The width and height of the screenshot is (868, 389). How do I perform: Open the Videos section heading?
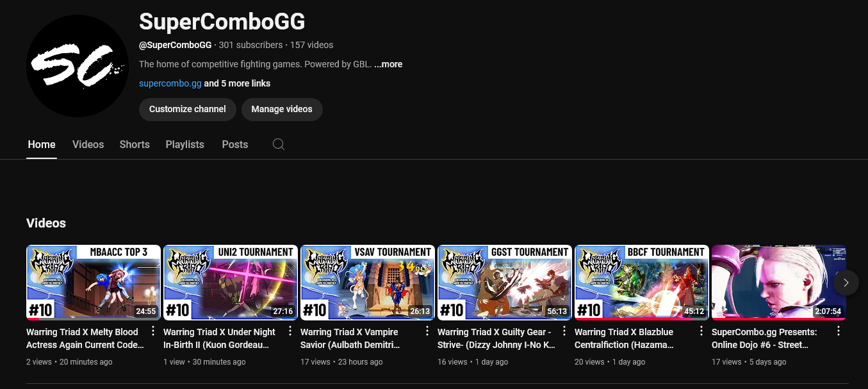coord(46,223)
